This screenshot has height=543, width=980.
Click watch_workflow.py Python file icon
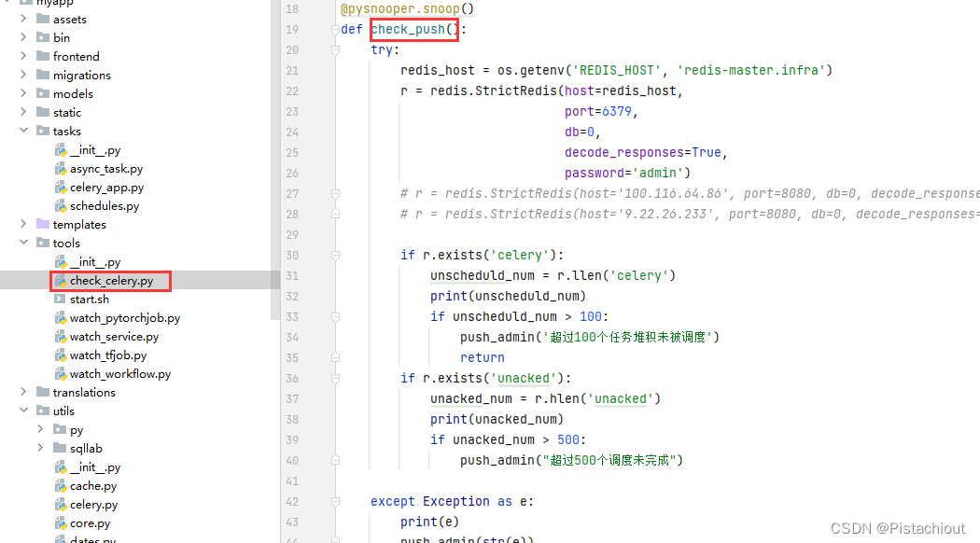click(x=61, y=374)
